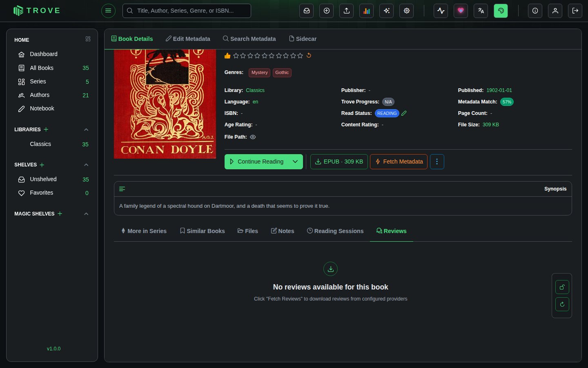Viewport: 588px width, 368px height.
Task: Toggle the thumbs-up recommendation icon
Action: pos(227,56)
